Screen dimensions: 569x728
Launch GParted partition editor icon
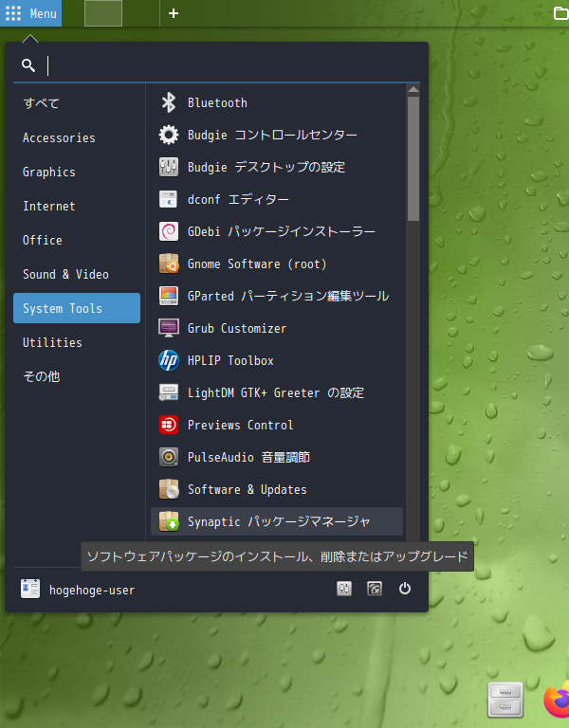click(x=168, y=296)
